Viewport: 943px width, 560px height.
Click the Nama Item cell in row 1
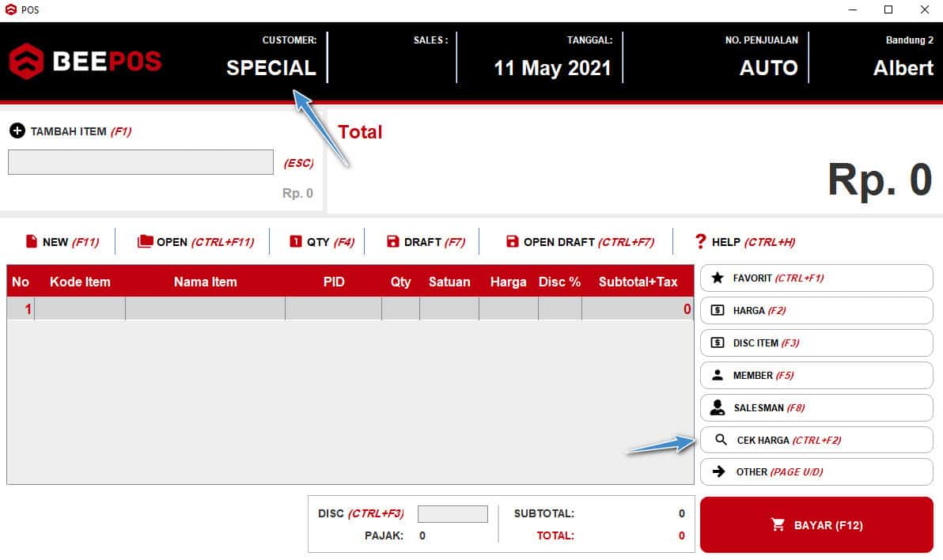click(205, 309)
